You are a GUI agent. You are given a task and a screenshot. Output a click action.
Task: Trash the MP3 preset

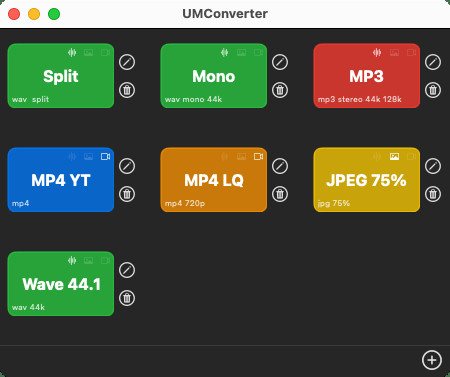click(433, 90)
